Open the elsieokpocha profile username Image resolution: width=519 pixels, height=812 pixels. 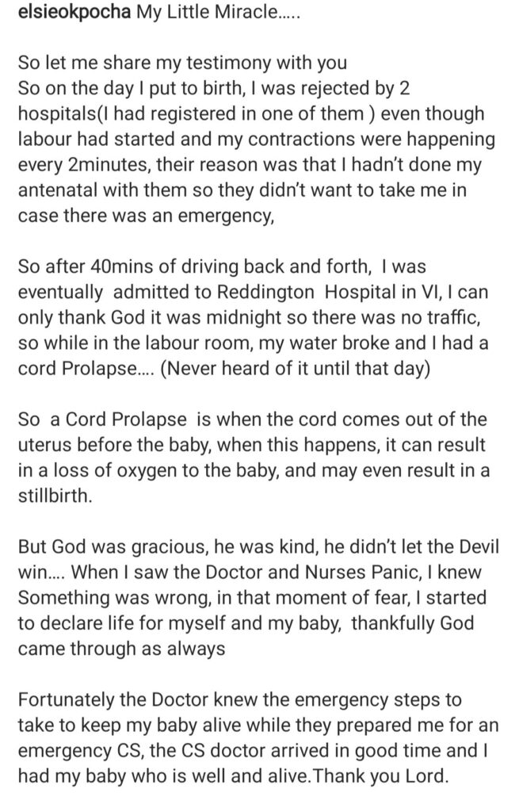coord(74,12)
